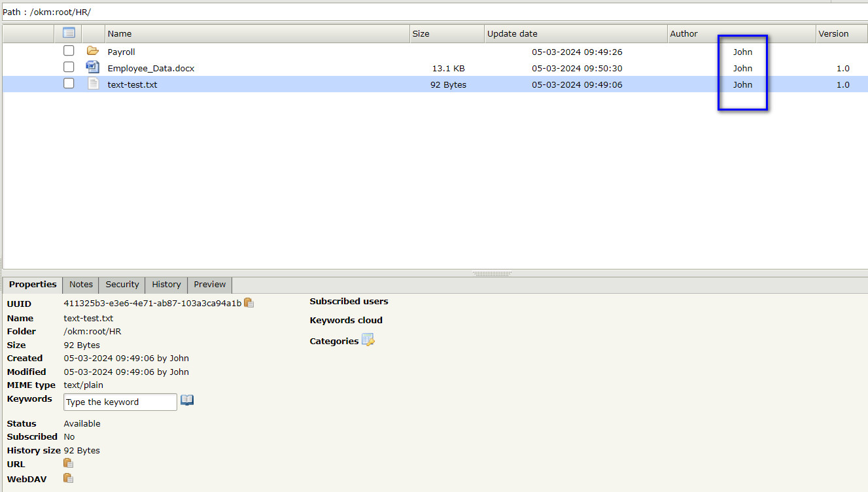
Task: Click the horizontal panel splitter handle
Action: point(492,273)
